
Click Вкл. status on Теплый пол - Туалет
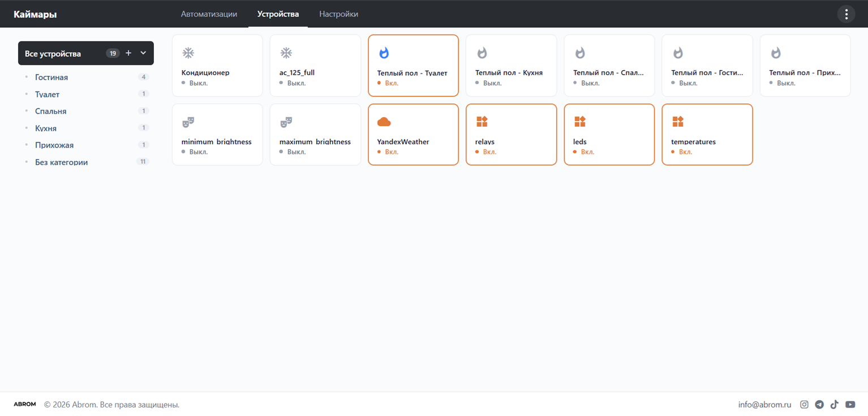point(392,83)
